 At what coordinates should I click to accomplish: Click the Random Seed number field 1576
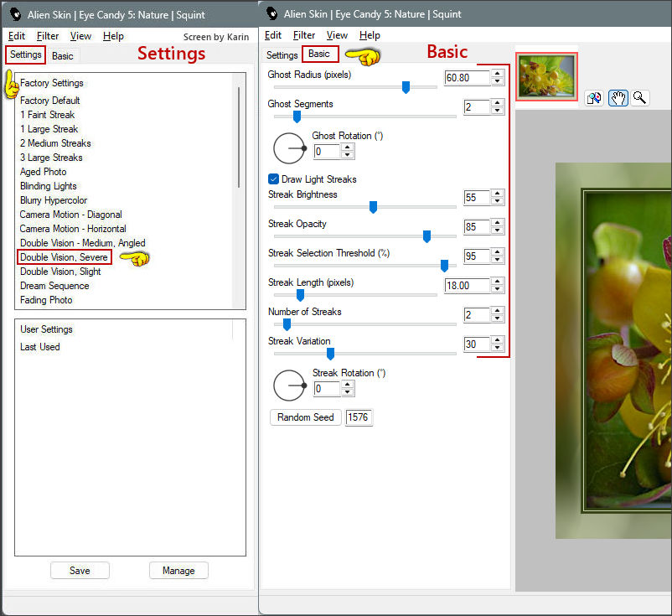[358, 417]
